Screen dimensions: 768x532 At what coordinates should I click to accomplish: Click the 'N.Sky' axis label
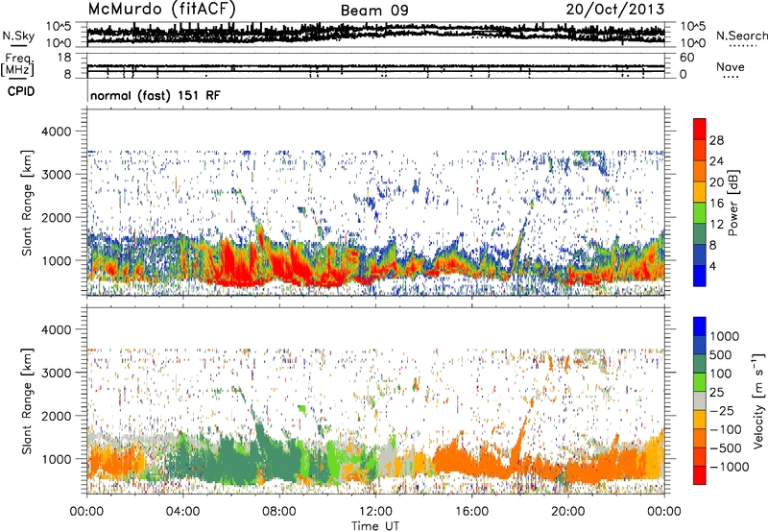click(18, 36)
